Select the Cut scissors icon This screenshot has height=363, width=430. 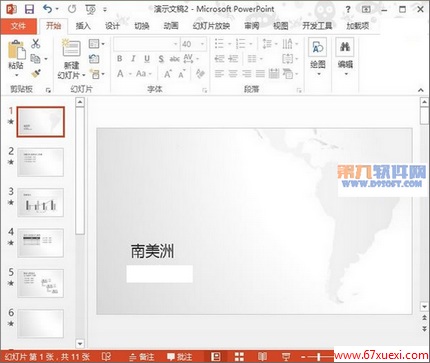[x=35, y=44]
